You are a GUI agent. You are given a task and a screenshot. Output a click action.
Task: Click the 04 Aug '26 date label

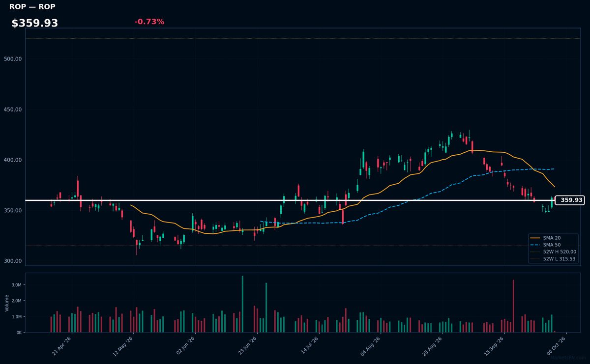point(371,346)
